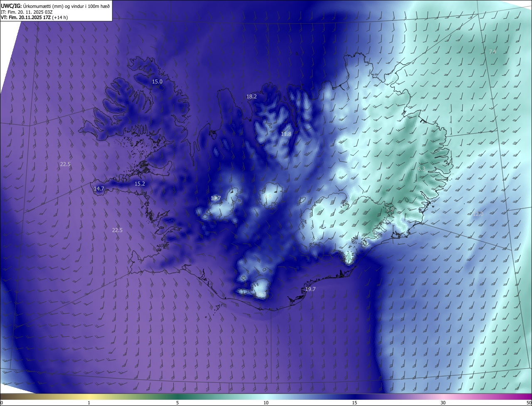The width and height of the screenshot is (532, 406).
Task: Click the 15 tick on the color scale
Action: pyautogui.click(x=355, y=403)
